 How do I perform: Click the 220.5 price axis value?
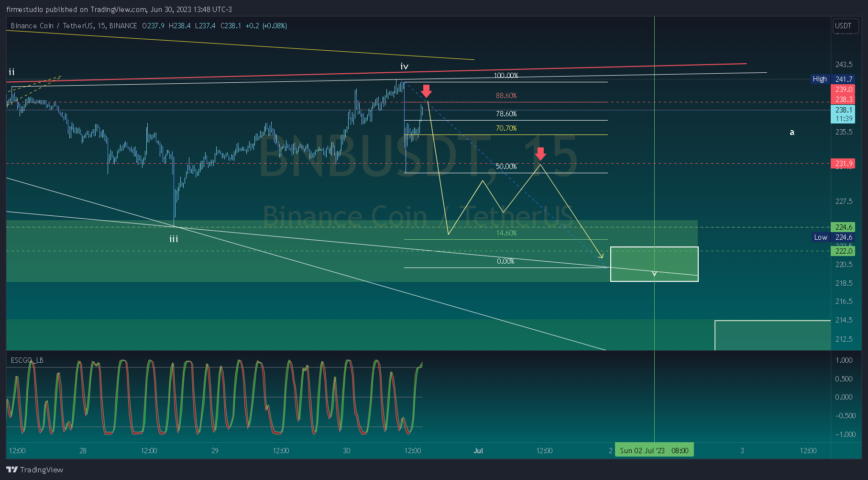844,265
